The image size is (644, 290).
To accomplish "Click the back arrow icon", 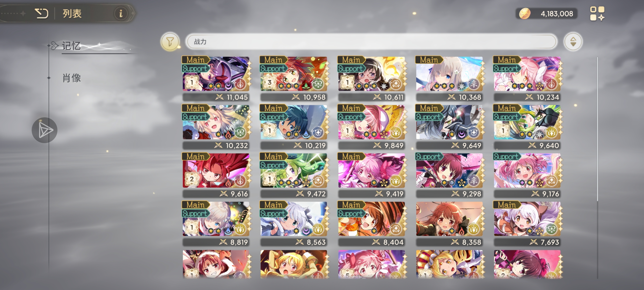I will click(42, 13).
